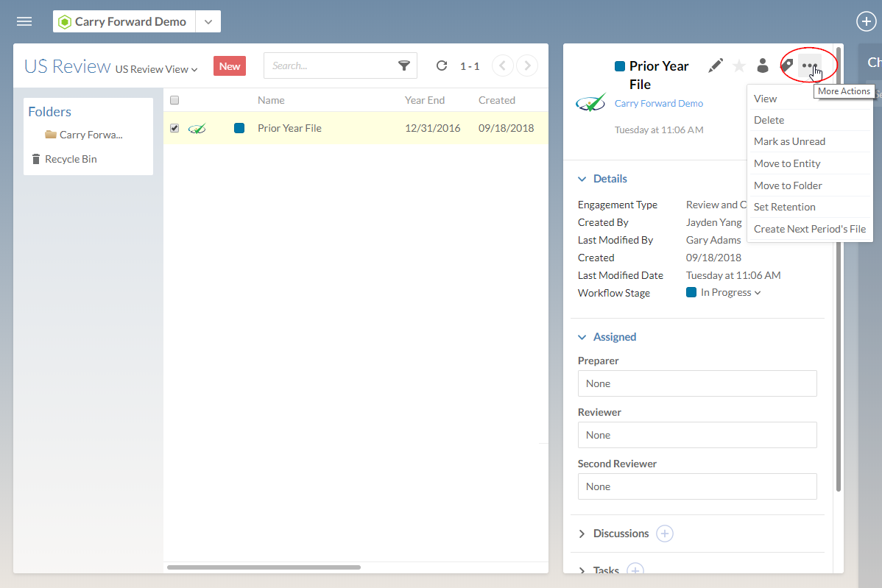
Task: Toggle the select-all checkbox in header
Action: coord(174,100)
